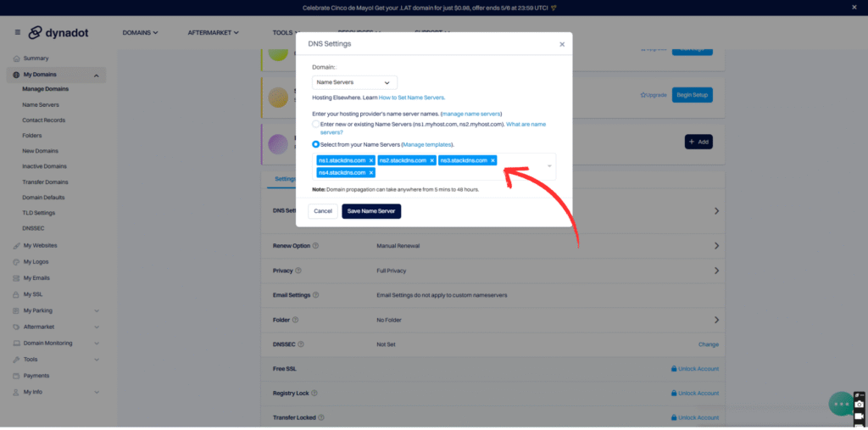Image resolution: width=868 pixels, height=430 pixels.
Task: Open the Renew Option row chevron
Action: tap(716, 246)
